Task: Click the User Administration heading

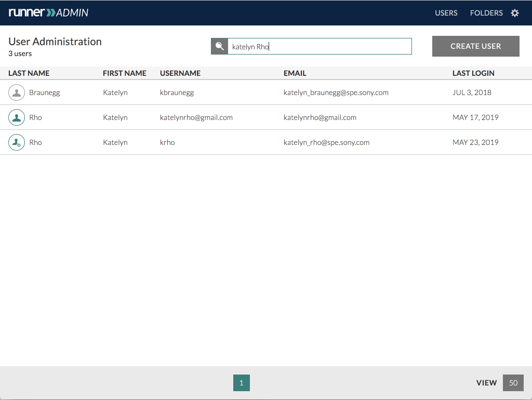Action: pos(55,42)
